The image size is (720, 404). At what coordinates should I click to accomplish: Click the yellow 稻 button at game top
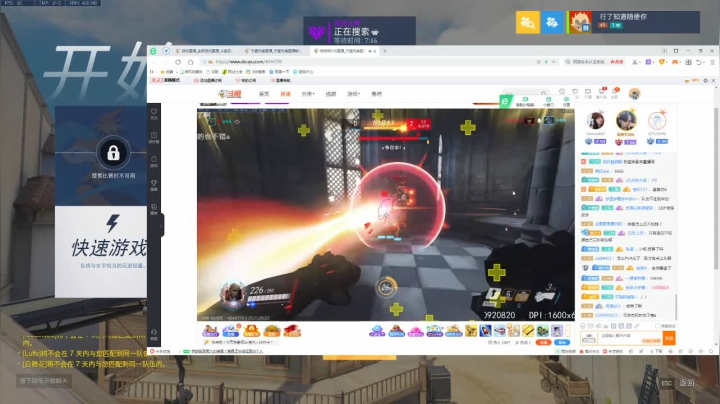[x=528, y=22]
